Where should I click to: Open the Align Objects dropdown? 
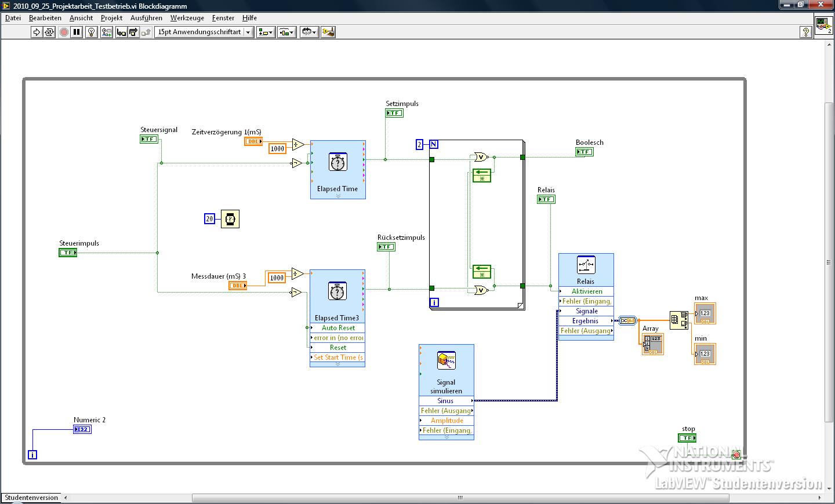point(266,32)
